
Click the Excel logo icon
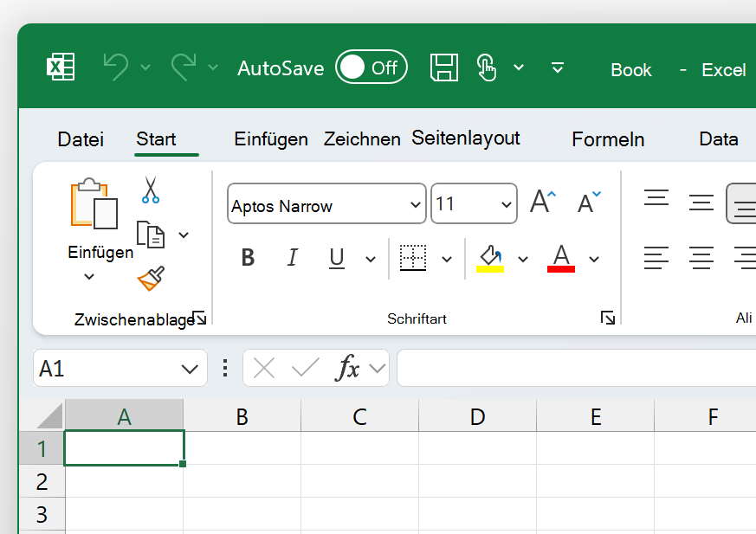(61, 67)
